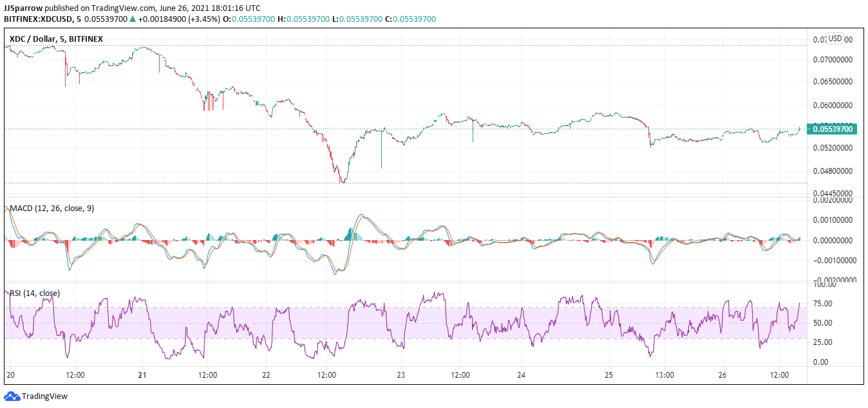Click the H:0.05539700 high value
The width and height of the screenshot is (868, 408).
(x=303, y=19)
